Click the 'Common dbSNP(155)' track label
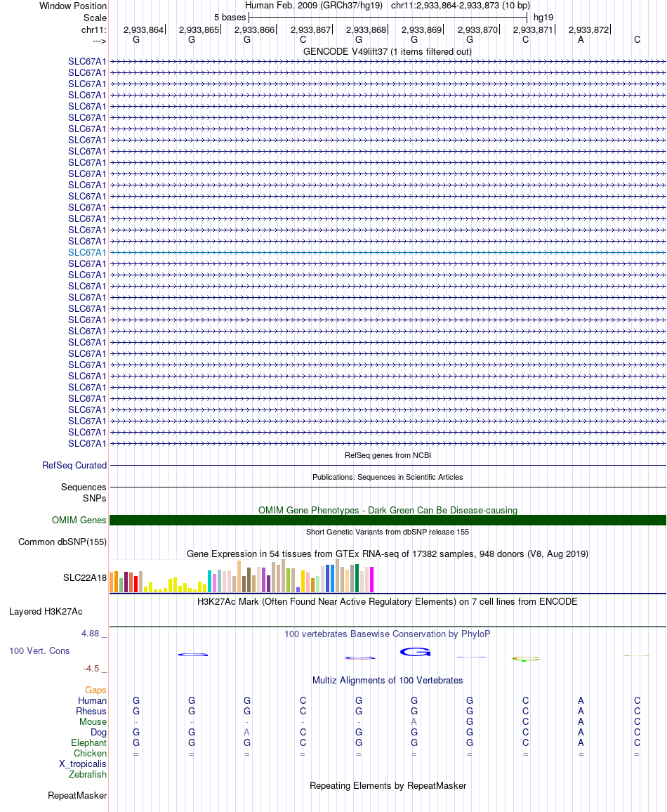This screenshot has width=667, height=812. (62, 542)
